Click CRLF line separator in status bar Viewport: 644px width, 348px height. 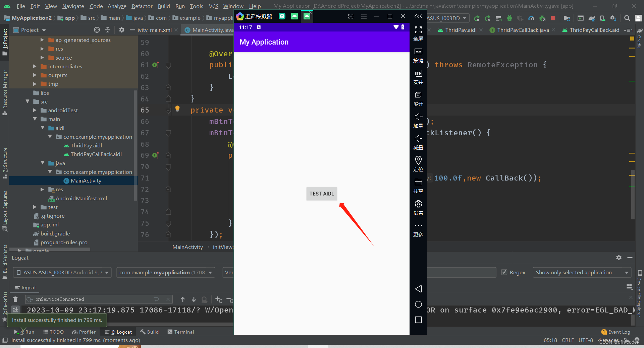568,340
